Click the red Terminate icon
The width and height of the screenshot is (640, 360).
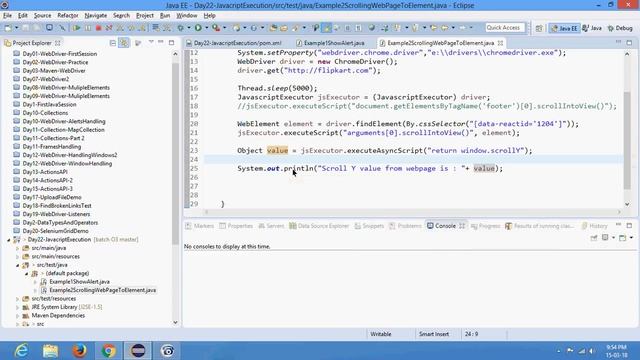point(98,28)
